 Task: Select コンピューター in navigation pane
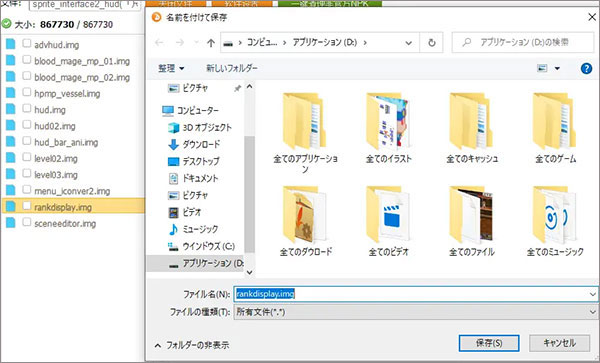tap(190, 111)
